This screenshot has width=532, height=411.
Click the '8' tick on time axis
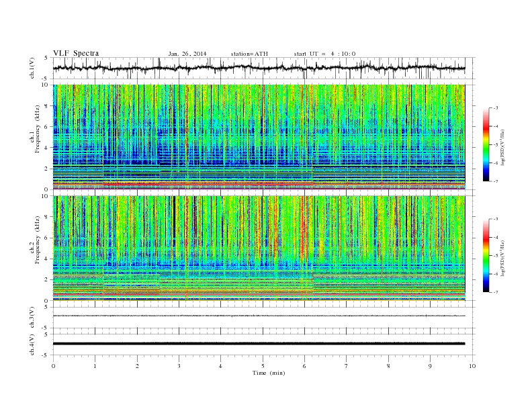[388, 366]
